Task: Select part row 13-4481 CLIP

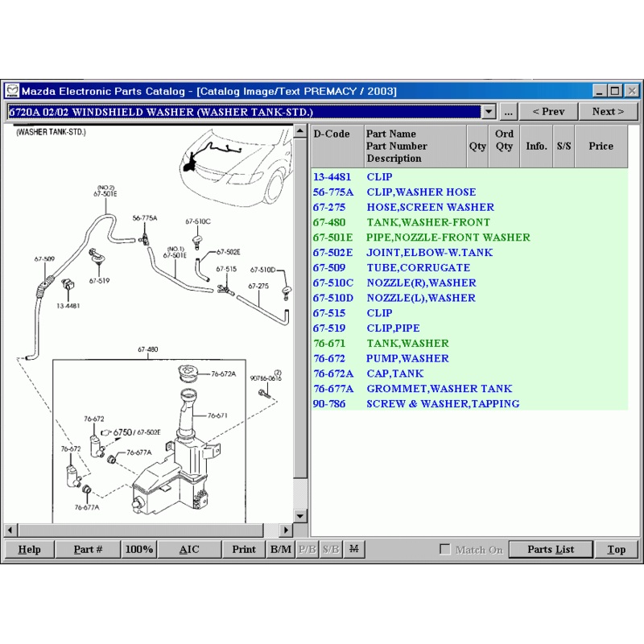Action: point(469,177)
